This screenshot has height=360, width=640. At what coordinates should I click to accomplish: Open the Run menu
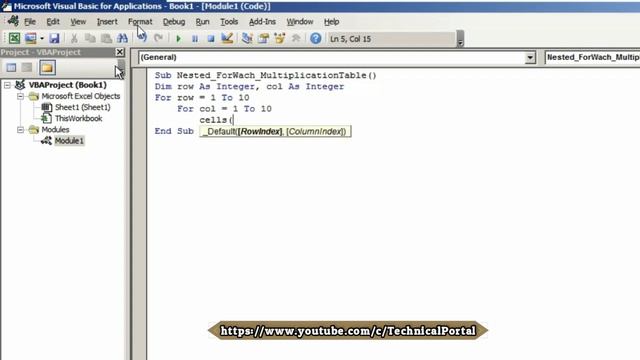coord(202,22)
